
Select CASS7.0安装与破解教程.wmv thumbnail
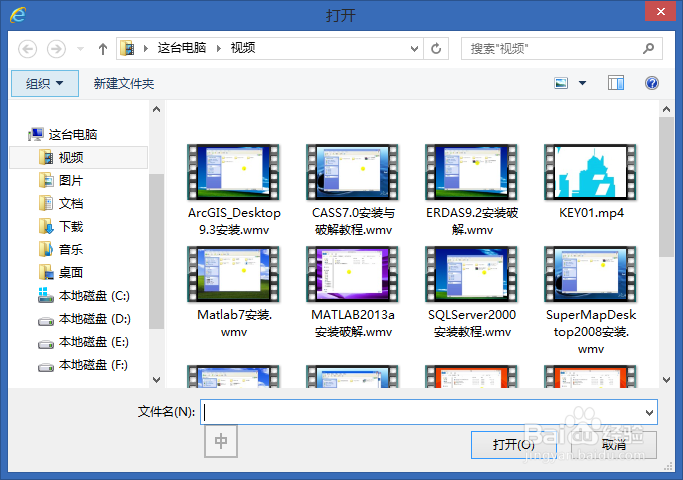352,172
